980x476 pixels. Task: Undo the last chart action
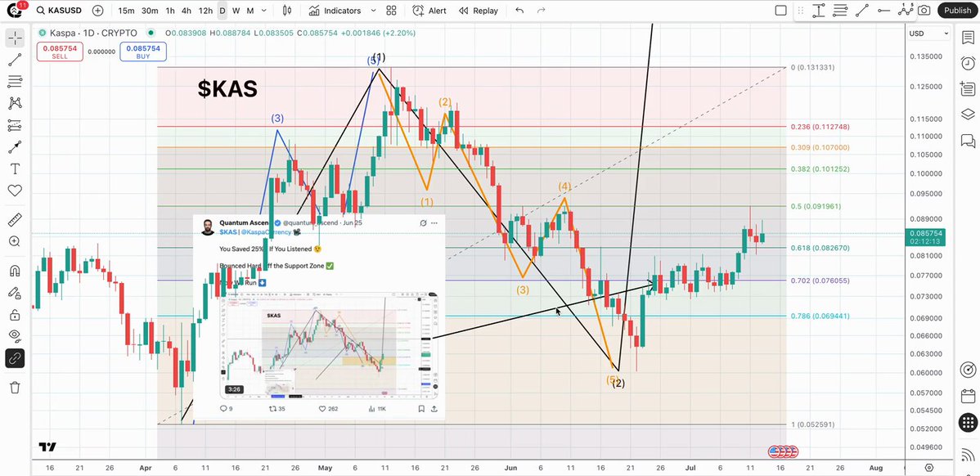[x=519, y=11]
